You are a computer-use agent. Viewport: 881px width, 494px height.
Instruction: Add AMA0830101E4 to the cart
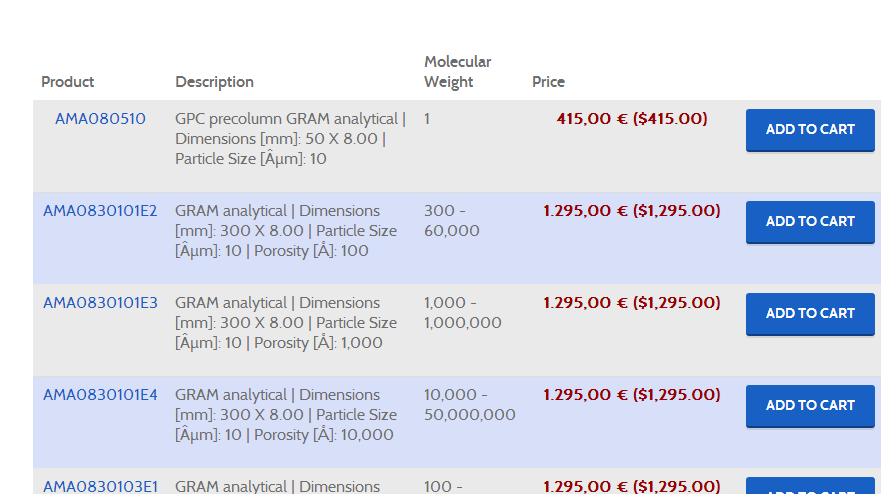pos(810,406)
